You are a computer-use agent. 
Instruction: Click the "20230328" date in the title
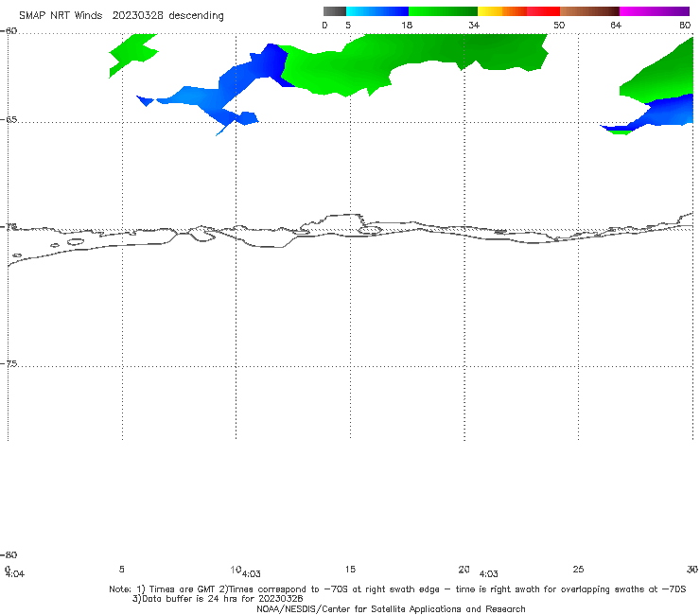137,15
